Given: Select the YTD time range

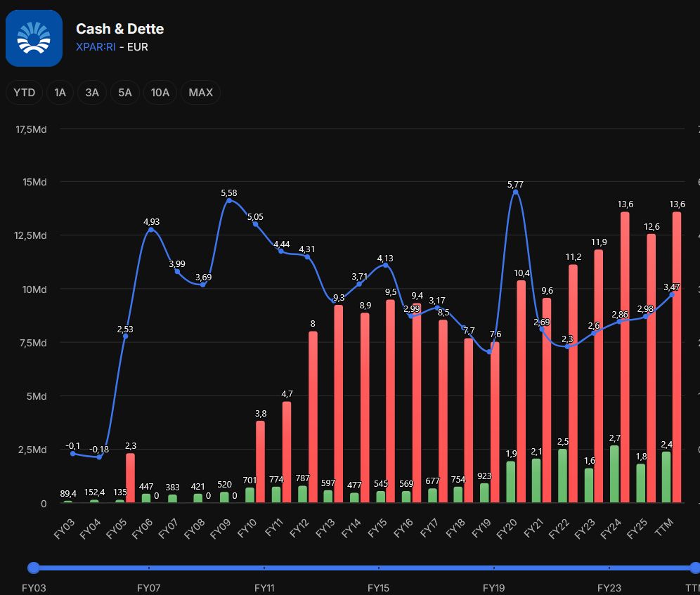Looking at the screenshot, I should click(24, 93).
